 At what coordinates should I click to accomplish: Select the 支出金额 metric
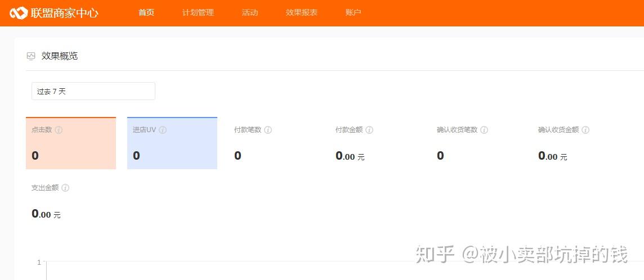(70, 201)
